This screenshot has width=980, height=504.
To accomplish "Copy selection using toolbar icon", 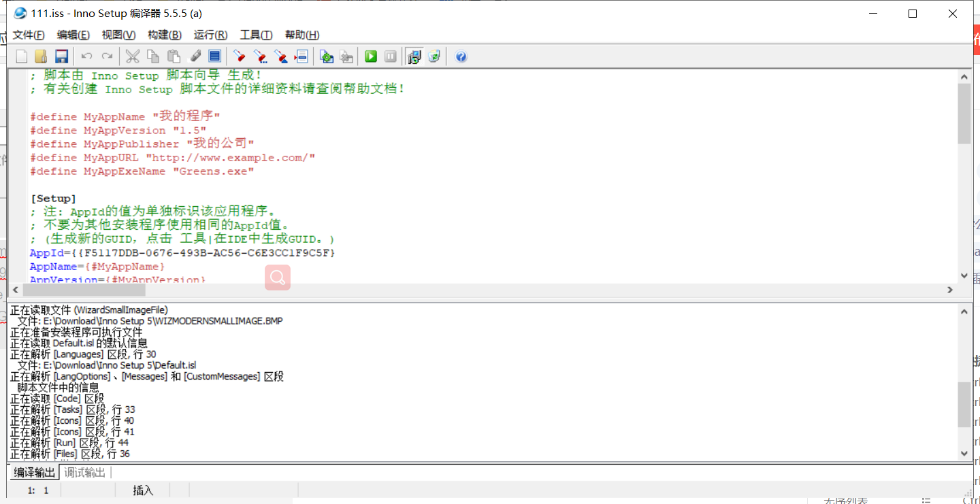I will (153, 56).
